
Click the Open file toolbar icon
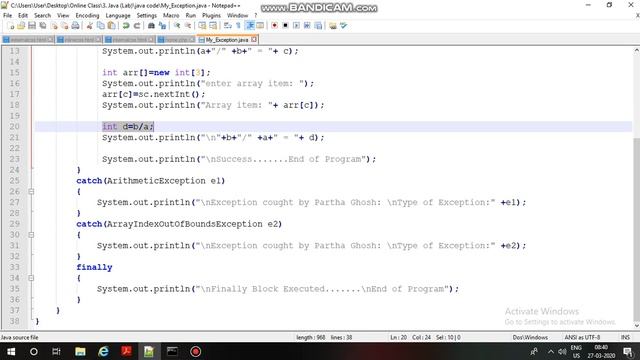(21, 26)
